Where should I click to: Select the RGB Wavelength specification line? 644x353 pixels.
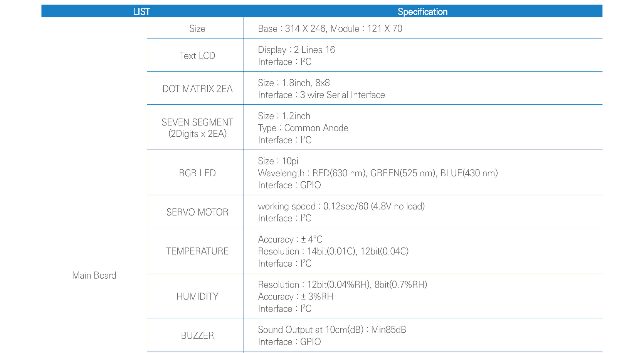coord(378,173)
